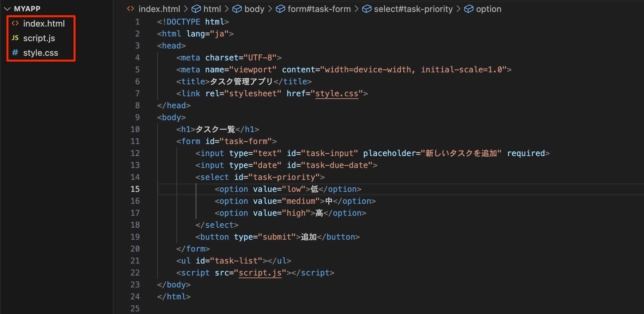Viewport: 644px width, 314px height.
Task: Select the select#task-priority breadcrumb
Action: pos(413,9)
